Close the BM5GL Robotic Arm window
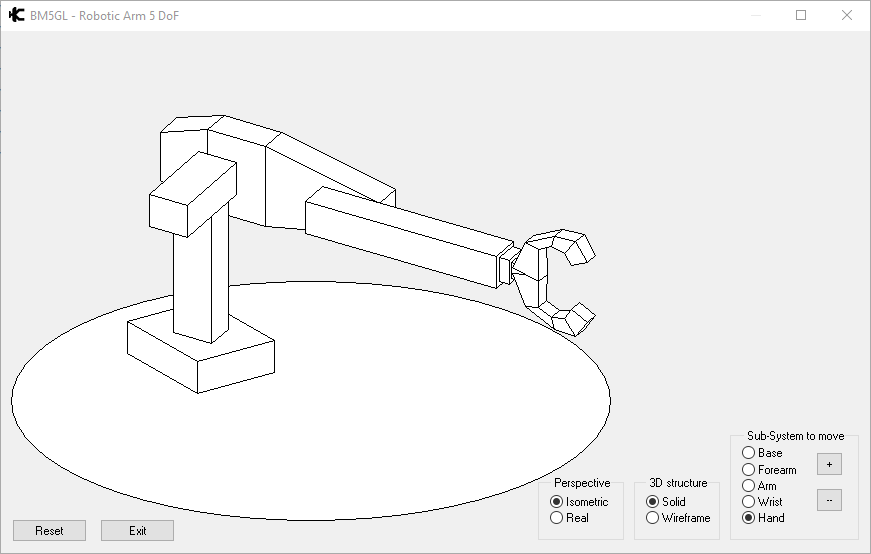 coord(847,15)
